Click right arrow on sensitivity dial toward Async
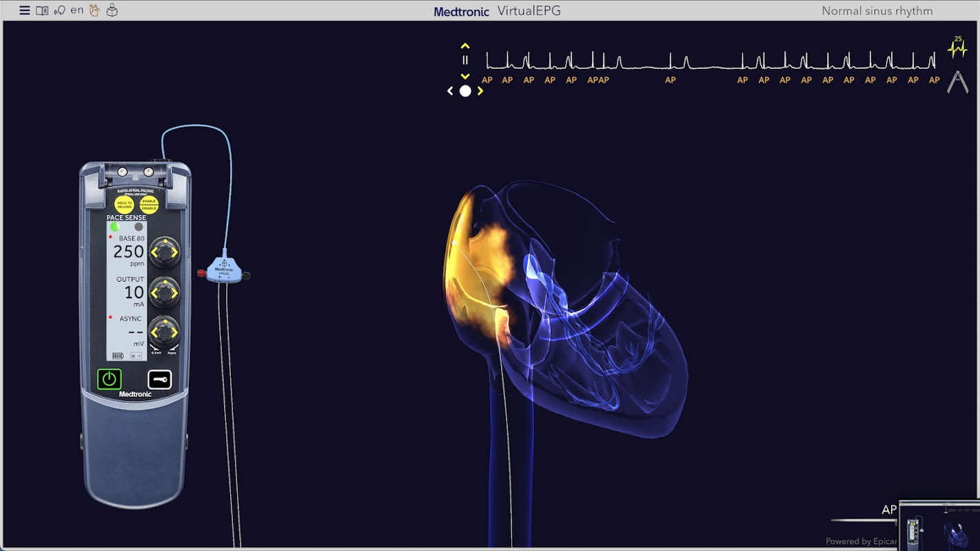This screenshot has width=980, height=551. pos(174,333)
